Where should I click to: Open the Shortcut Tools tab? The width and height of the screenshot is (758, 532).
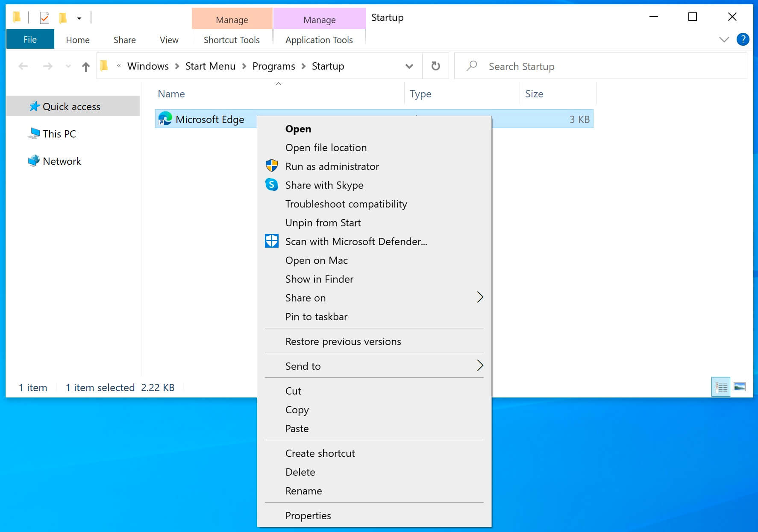[232, 40]
